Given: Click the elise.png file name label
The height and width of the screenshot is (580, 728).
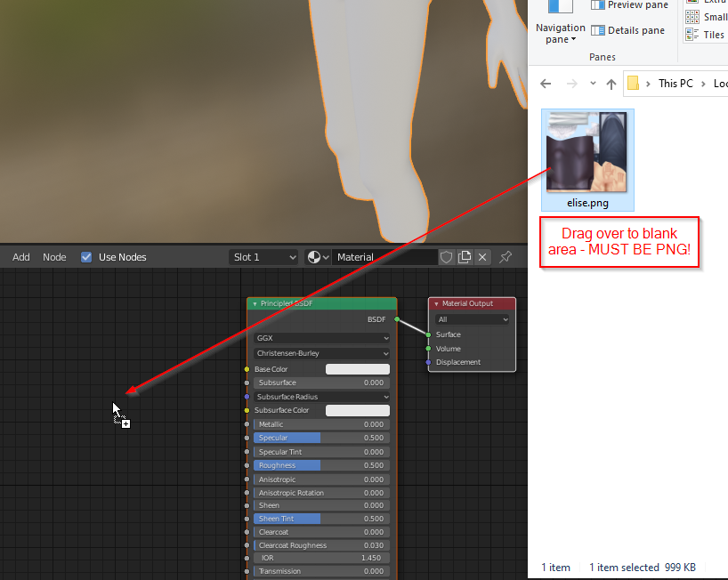Looking at the screenshot, I should 587,203.
